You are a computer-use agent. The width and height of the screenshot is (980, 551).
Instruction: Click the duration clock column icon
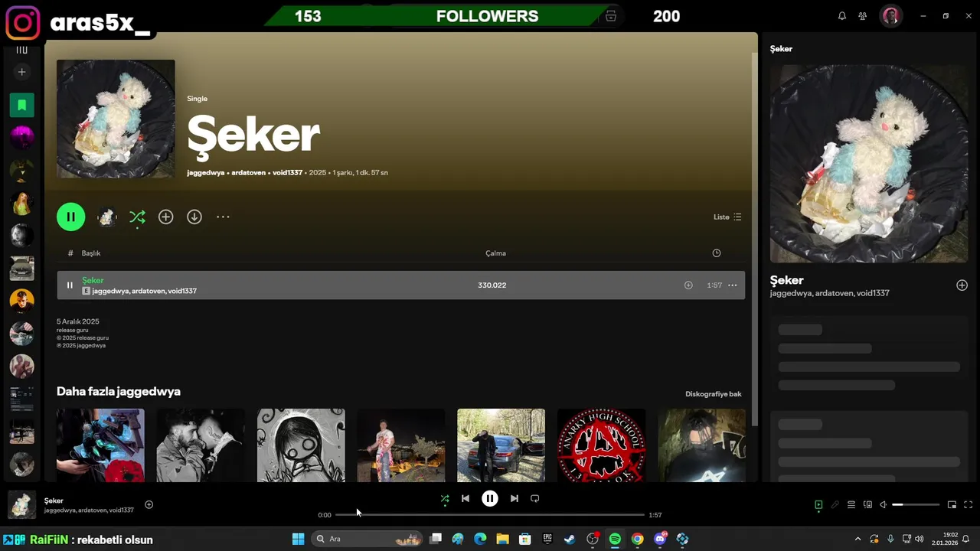pos(717,253)
